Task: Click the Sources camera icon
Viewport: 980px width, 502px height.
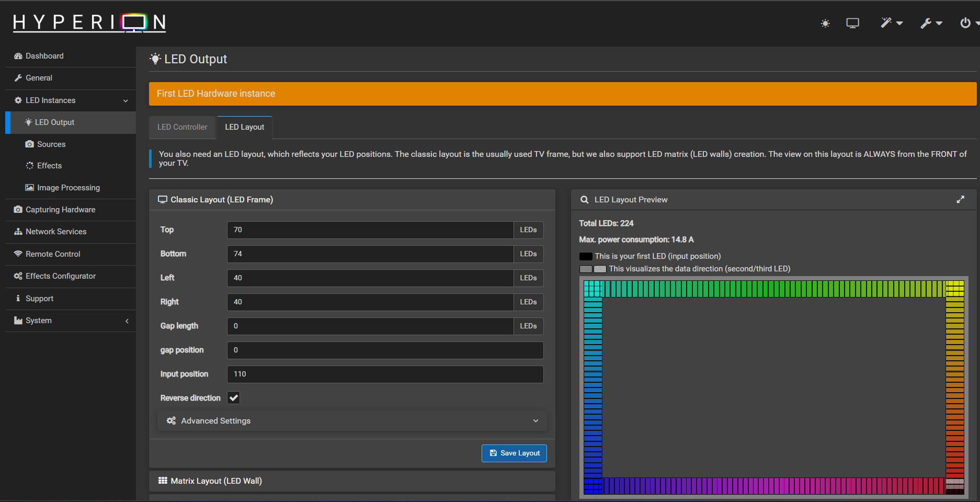Action: click(x=30, y=144)
